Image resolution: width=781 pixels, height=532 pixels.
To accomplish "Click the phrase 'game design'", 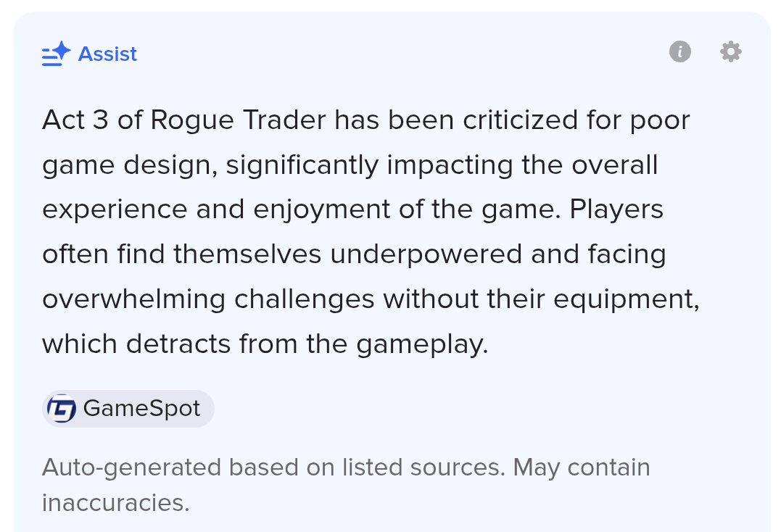I will click(130, 166).
